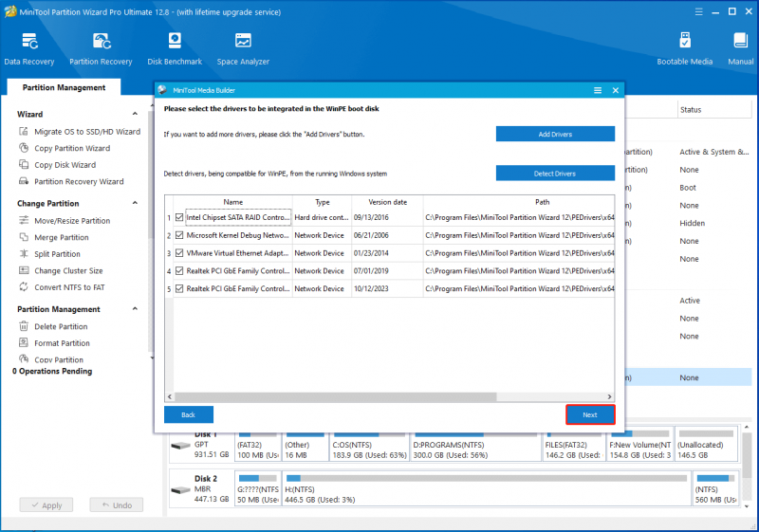Image resolution: width=759 pixels, height=532 pixels.
Task: Open the Media Builder hamburger menu
Action: click(x=598, y=90)
